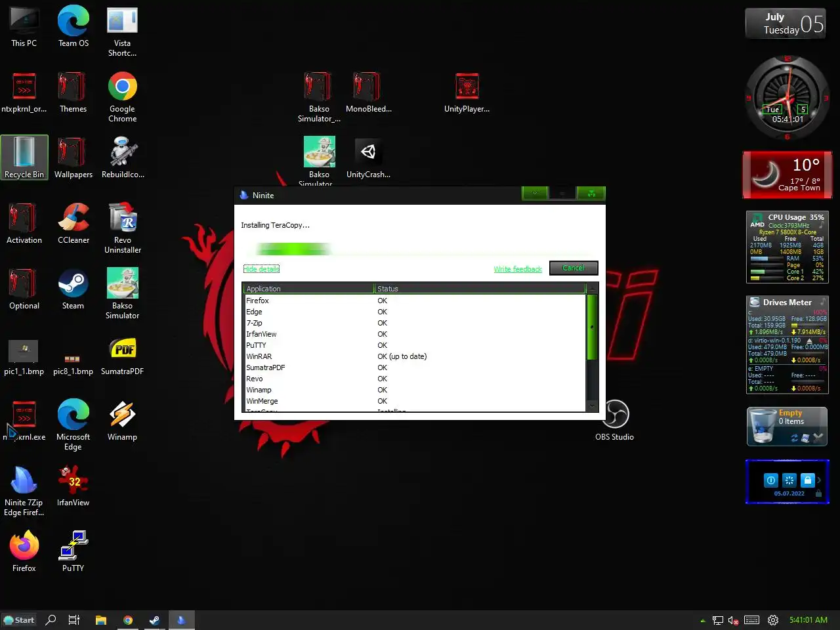Select the IrfanView row in Ninite list

point(414,334)
